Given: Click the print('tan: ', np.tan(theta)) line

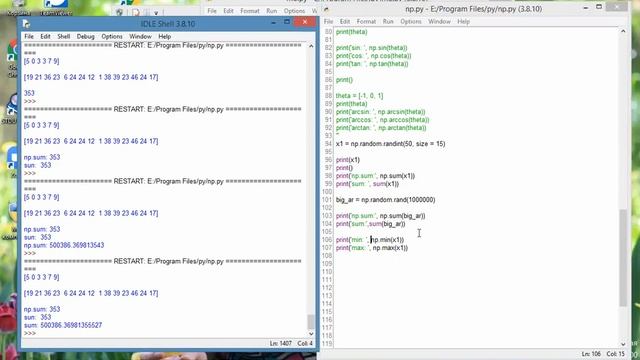Looking at the screenshot, I should [372, 64].
